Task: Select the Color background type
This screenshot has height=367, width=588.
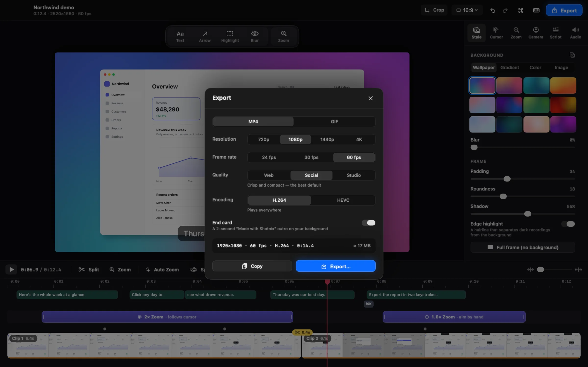Action: (535, 68)
